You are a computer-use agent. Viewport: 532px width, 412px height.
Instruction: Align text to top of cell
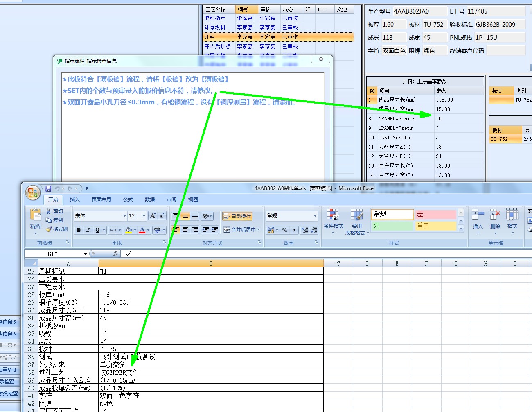pos(176,216)
